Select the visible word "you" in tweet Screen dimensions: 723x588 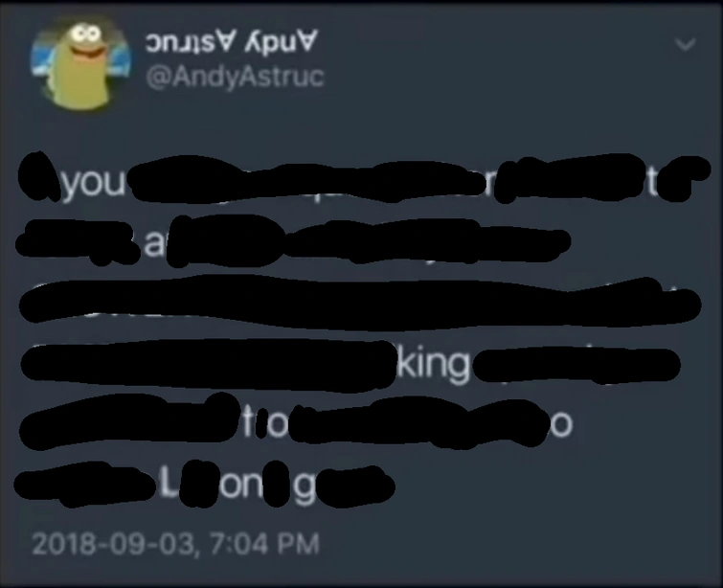[x=94, y=183]
